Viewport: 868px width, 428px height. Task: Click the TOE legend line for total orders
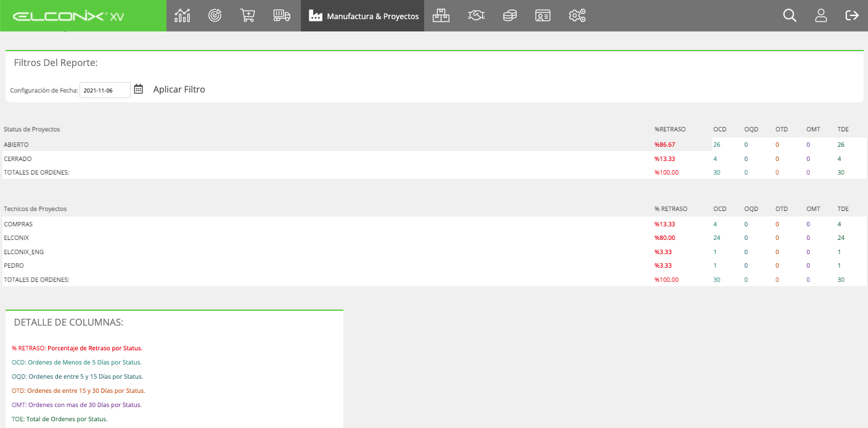[x=60, y=419]
